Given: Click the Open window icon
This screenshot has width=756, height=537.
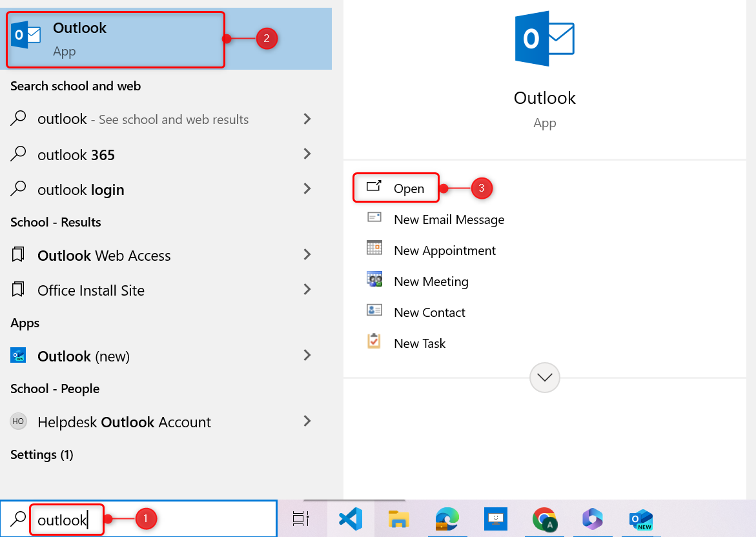Looking at the screenshot, I should tap(374, 187).
